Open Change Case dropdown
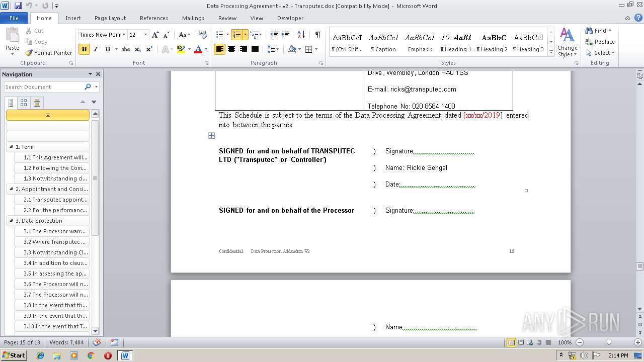Image resolution: width=644 pixels, height=362 pixels. 184,35
